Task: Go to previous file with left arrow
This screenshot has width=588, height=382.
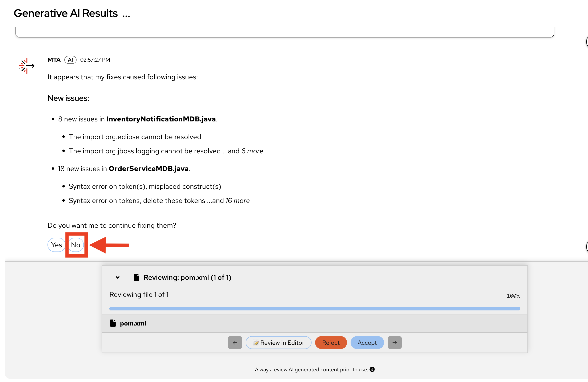Action: pyautogui.click(x=235, y=343)
